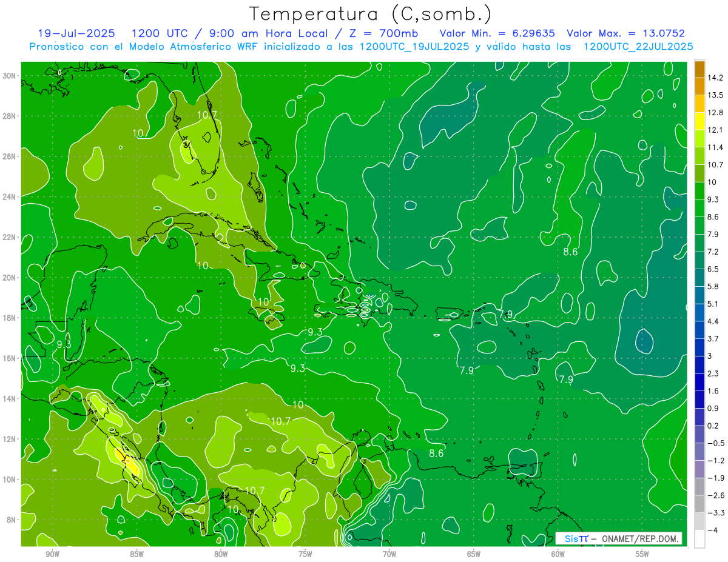728x562 pixels.
Task: Click the 14.2 label on the colorbar
Action: 715,78
